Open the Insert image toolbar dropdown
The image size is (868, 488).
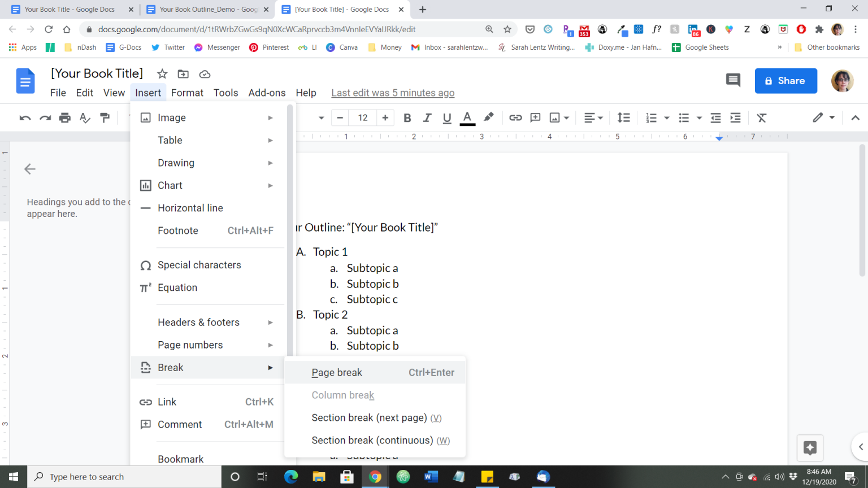coord(559,117)
